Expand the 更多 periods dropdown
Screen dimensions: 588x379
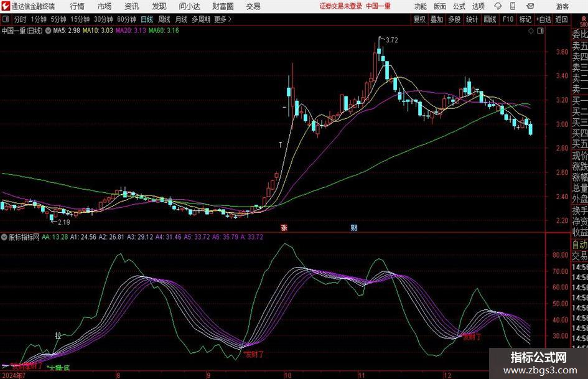pyautogui.click(x=223, y=19)
